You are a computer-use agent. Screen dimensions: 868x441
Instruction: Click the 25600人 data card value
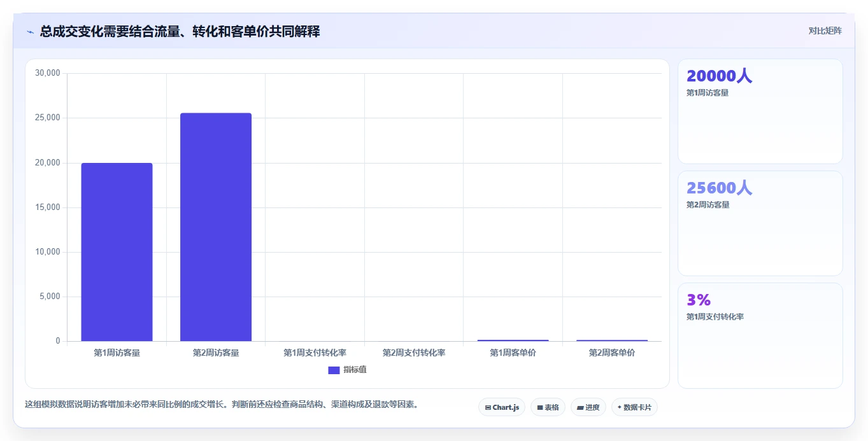pos(719,188)
